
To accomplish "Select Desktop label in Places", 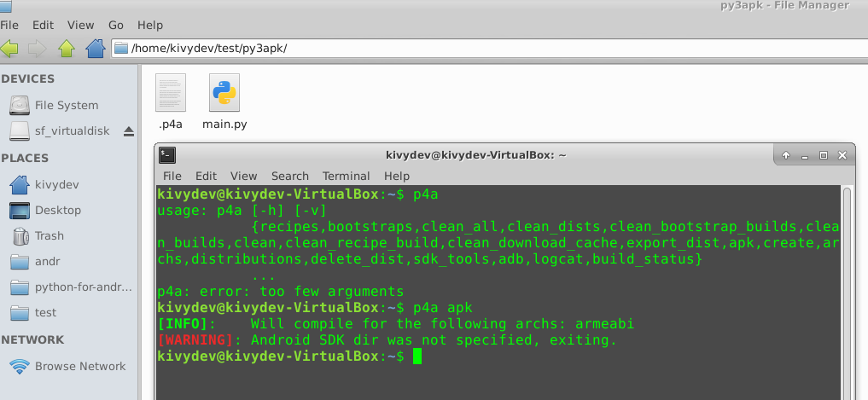I will coord(57,211).
